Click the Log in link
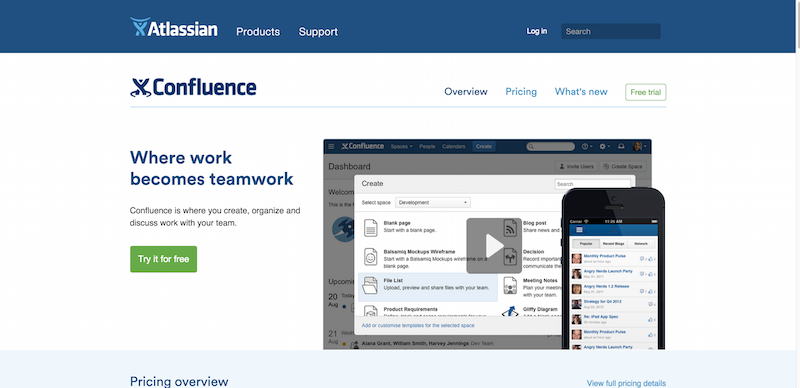 coord(536,31)
